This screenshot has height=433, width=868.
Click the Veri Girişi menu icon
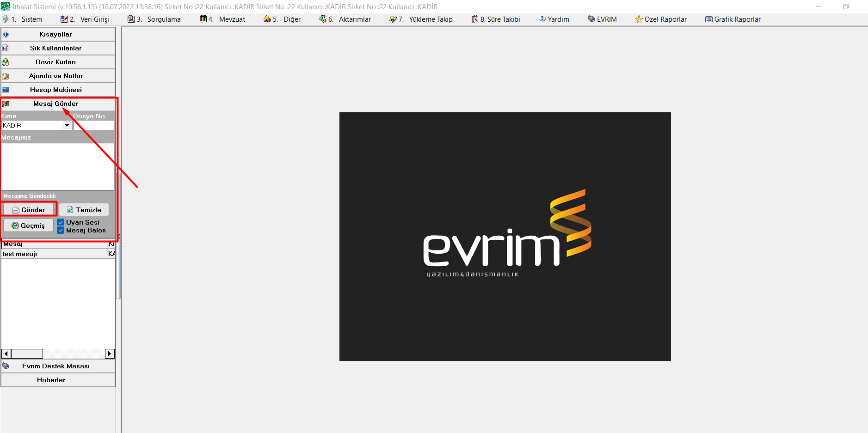pos(64,19)
